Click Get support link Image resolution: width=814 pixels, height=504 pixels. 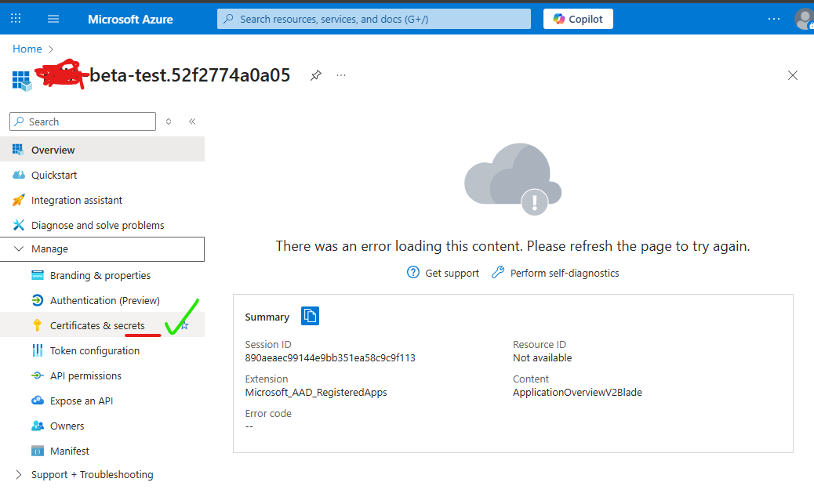coord(443,273)
